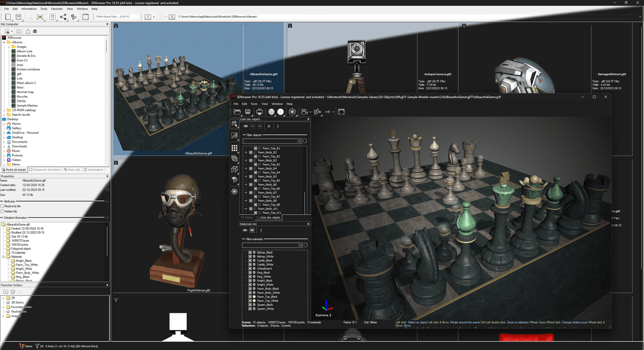Click the eye preview icon in main toolbar
Screen dimensions: 644x350
point(40,17)
